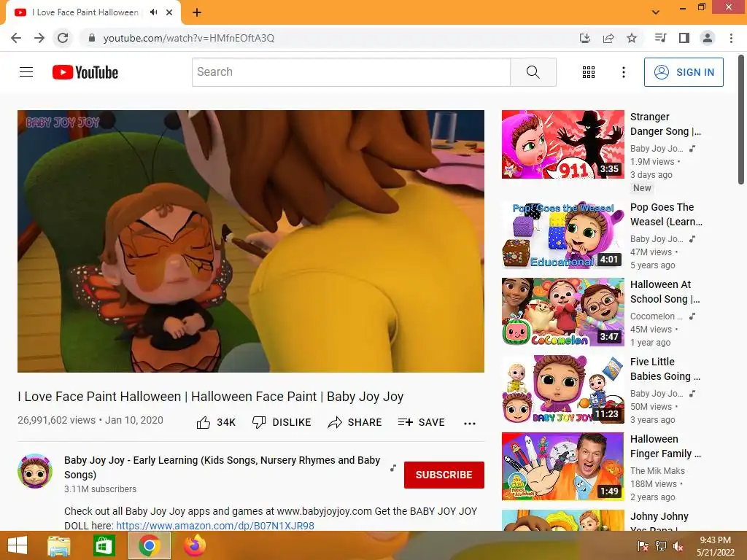Image resolution: width=747 pixels, height=560 pixels.
Task: Open Five Little Babies Going thumbnail
Action: [562, 389]
